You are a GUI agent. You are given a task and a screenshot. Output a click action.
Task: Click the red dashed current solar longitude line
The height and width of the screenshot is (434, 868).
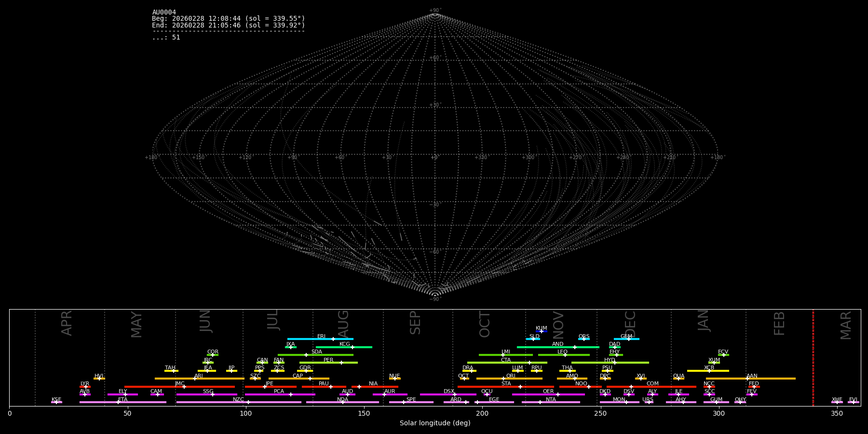(x=813, y=357)
